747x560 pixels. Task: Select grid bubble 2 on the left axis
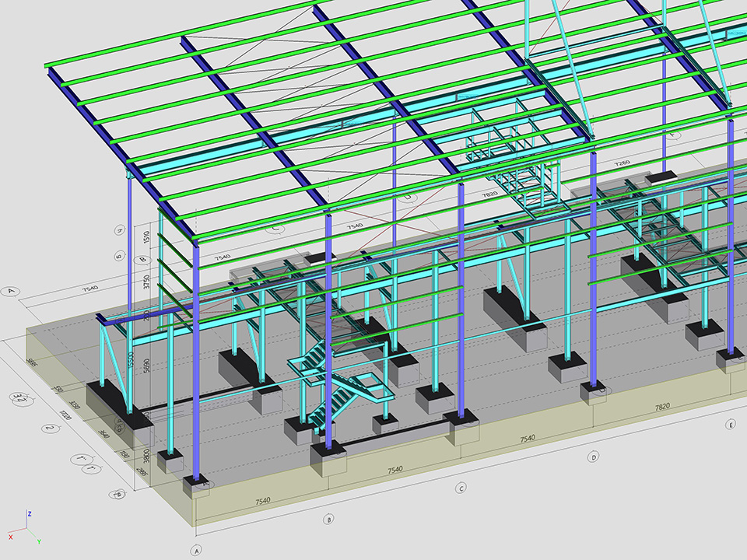click(49, 428)
